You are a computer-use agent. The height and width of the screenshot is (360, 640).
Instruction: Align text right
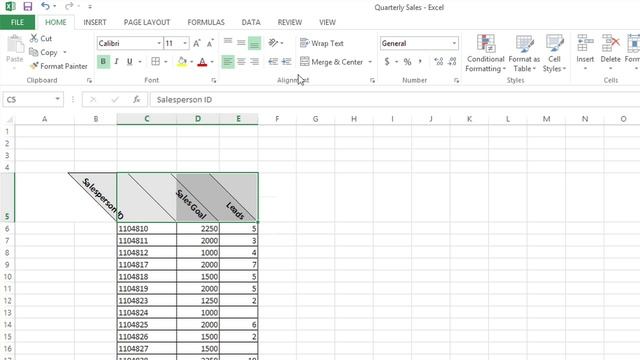tap(255, 62)
